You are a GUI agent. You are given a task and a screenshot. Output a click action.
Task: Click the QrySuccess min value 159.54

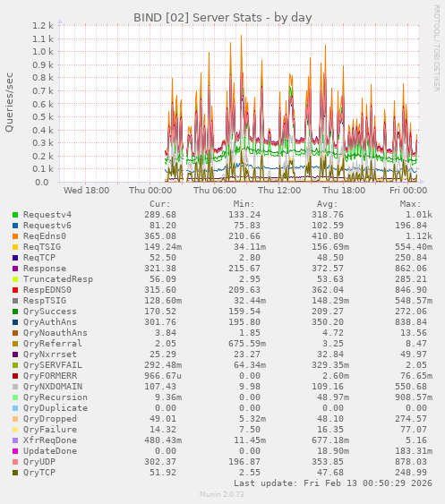click(244, 312)
